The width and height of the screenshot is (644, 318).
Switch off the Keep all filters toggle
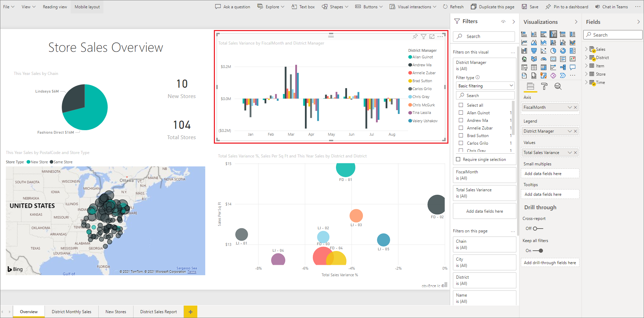538,251
